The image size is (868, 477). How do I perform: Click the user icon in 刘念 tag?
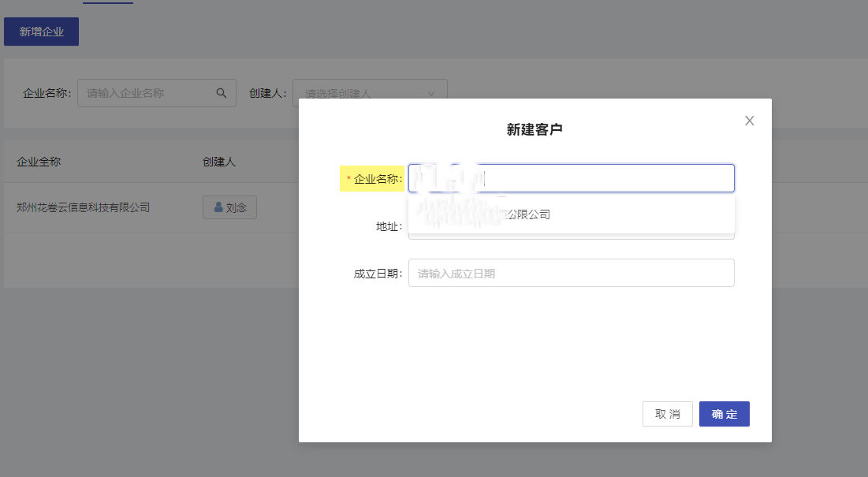pos(218,207)
